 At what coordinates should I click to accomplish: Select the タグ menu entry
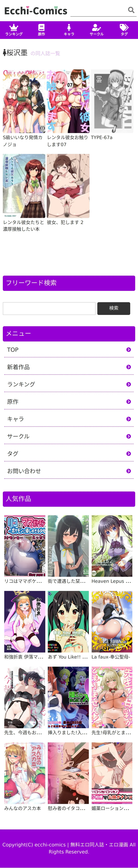(69, 454)
